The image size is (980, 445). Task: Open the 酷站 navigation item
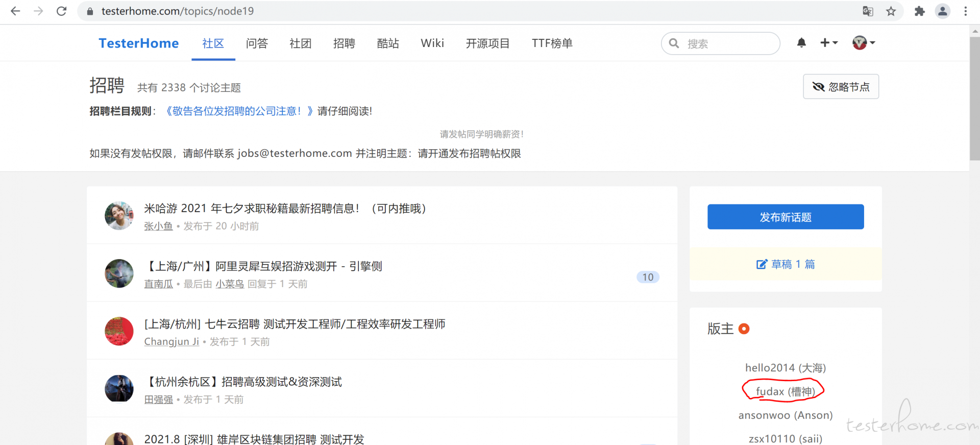tap(388, 43)
